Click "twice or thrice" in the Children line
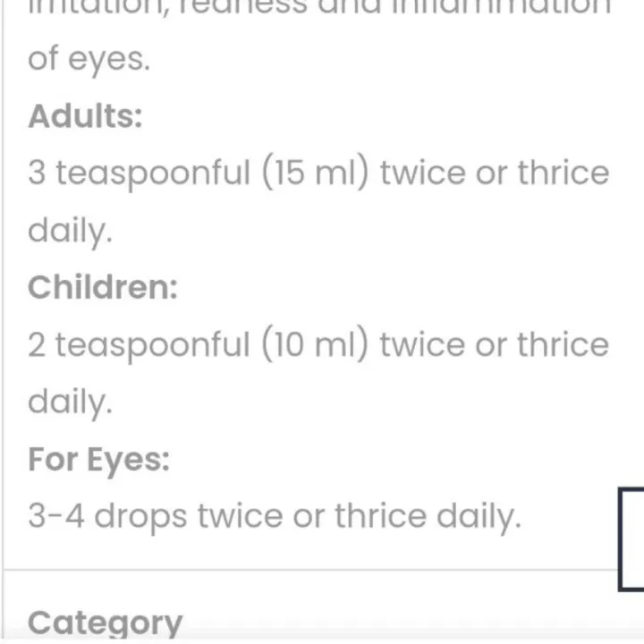Screen dimensions: 644x644 (x=494, y=344)
